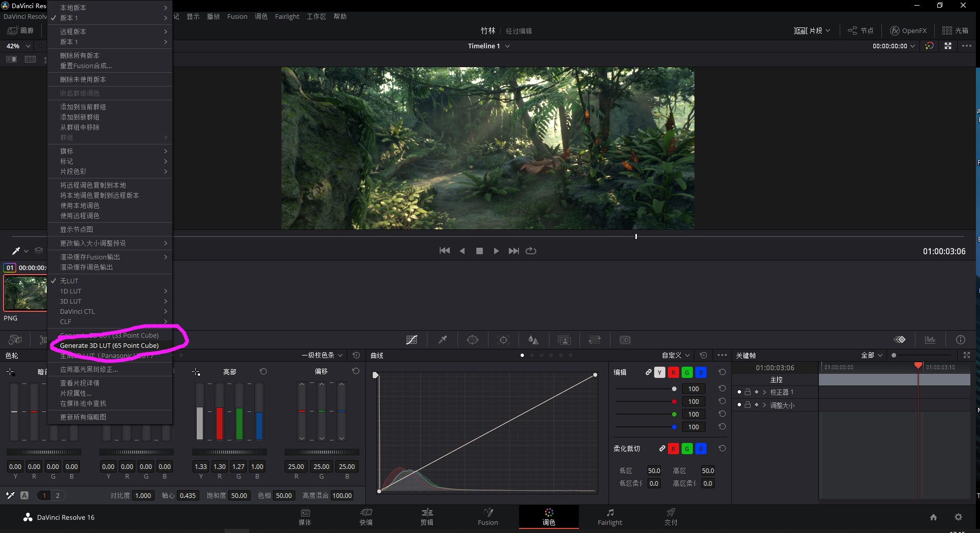Open the Curves palette icon
Screen dimensions: 980x533
point(412,340)
